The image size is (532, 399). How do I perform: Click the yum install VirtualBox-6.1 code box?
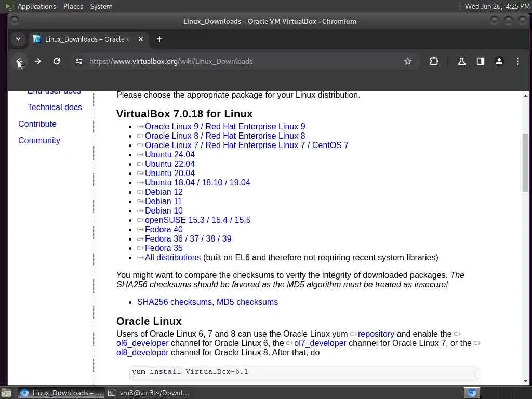(303, 372)
